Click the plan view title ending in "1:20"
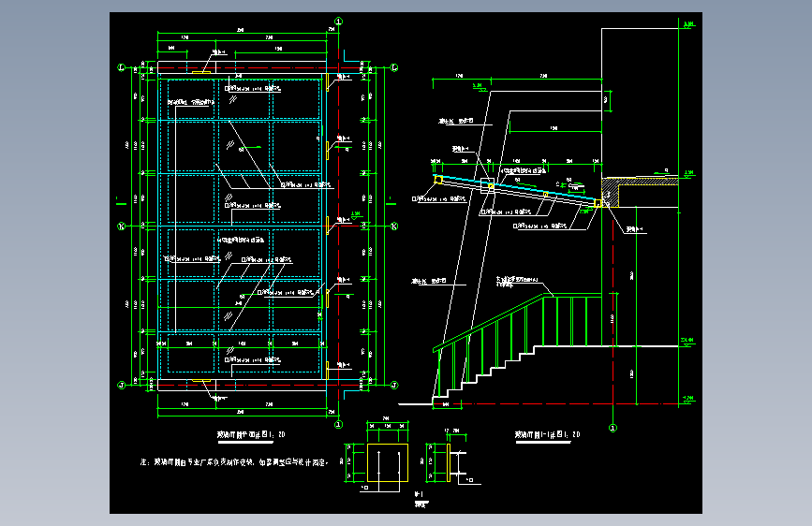The height and width of the screenshot is (526, 812). point(251,435)
